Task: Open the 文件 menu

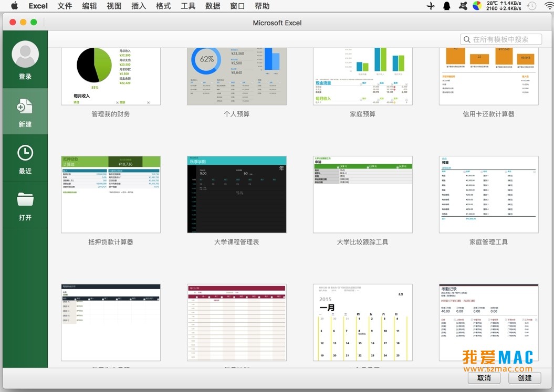Action: click(x=65, y=6)
